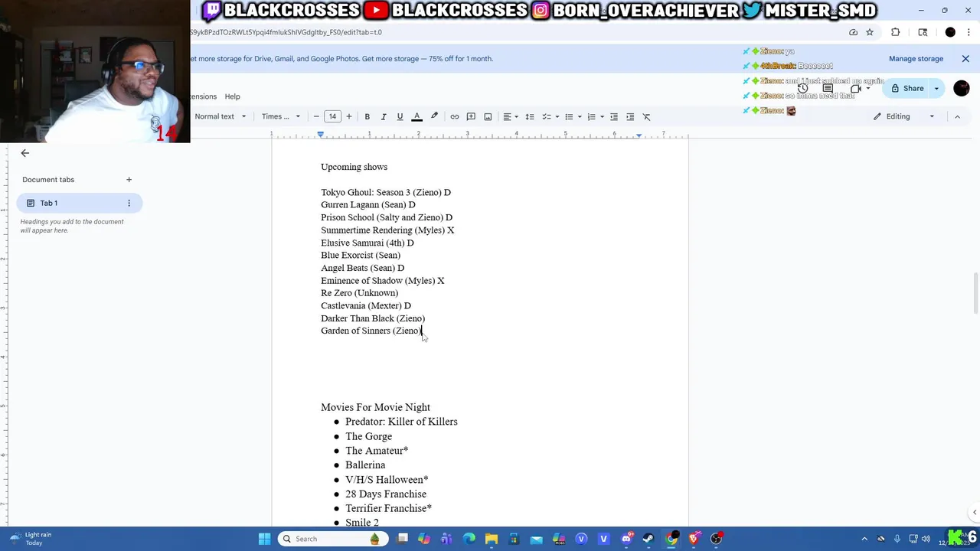The image size is (980, 551).
Task: Collapse the document tabs panel with back arrow
Action: 24,153
